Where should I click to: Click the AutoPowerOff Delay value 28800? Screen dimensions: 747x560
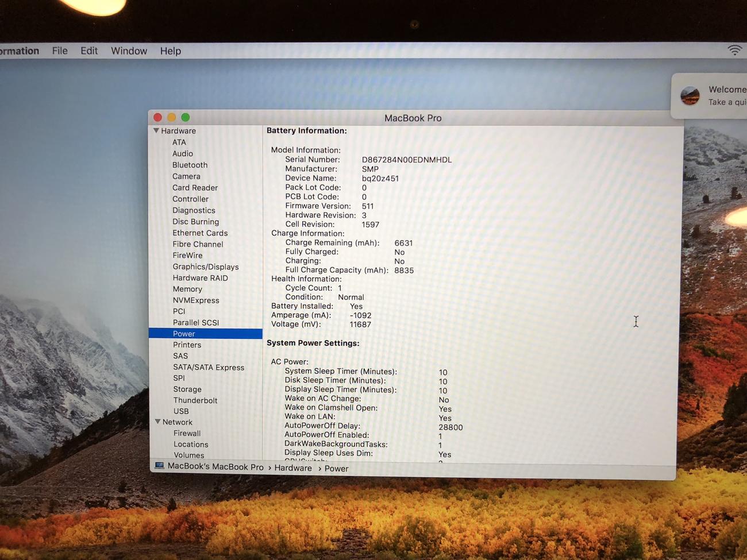coord(450,427)
